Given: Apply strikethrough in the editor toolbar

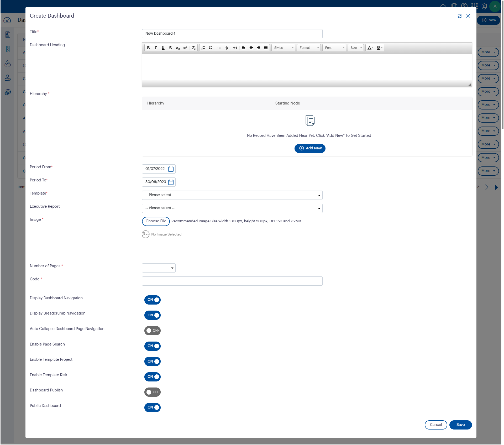Looking at the screenshot, I should pos(170,48).
